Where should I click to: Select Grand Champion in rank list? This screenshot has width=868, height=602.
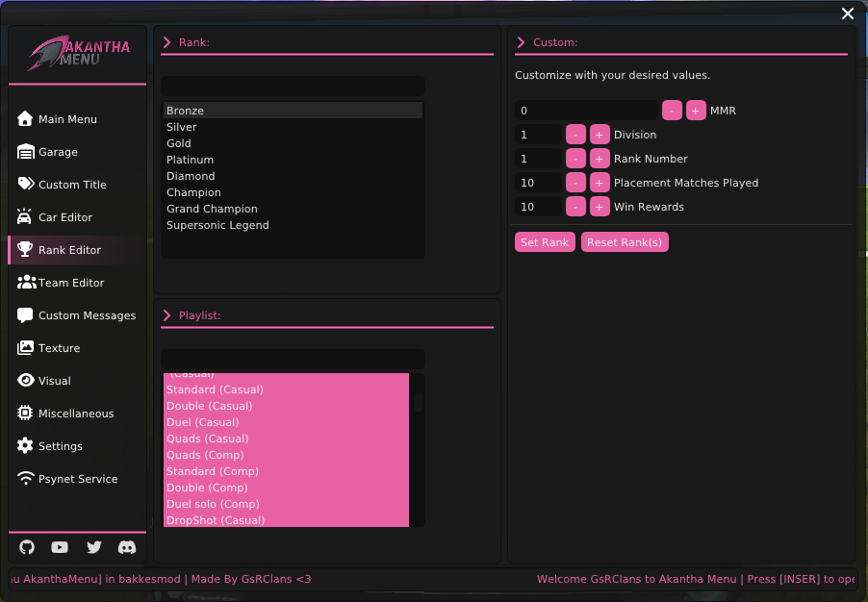tap(212, 209)
